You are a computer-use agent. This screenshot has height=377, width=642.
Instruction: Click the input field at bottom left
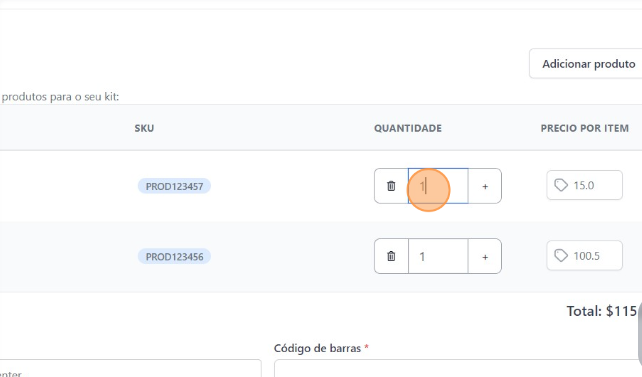[131, 368]
